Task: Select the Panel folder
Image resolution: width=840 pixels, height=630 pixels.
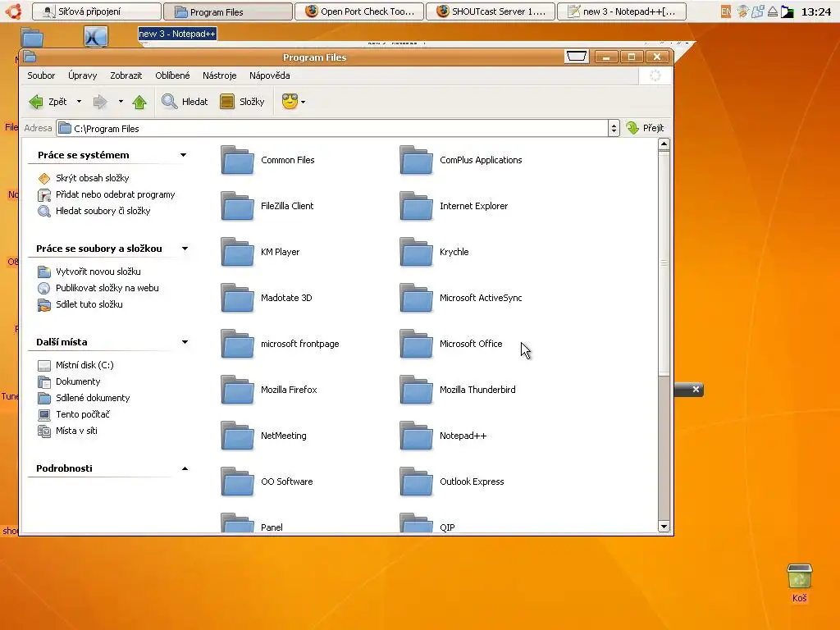Action: click(252, 524)
